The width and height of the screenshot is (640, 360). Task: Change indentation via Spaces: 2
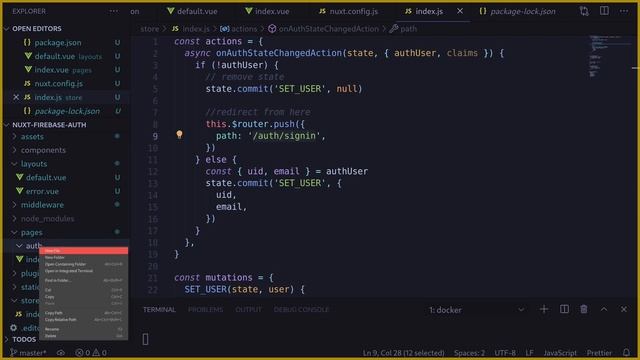tap(469, 353)
